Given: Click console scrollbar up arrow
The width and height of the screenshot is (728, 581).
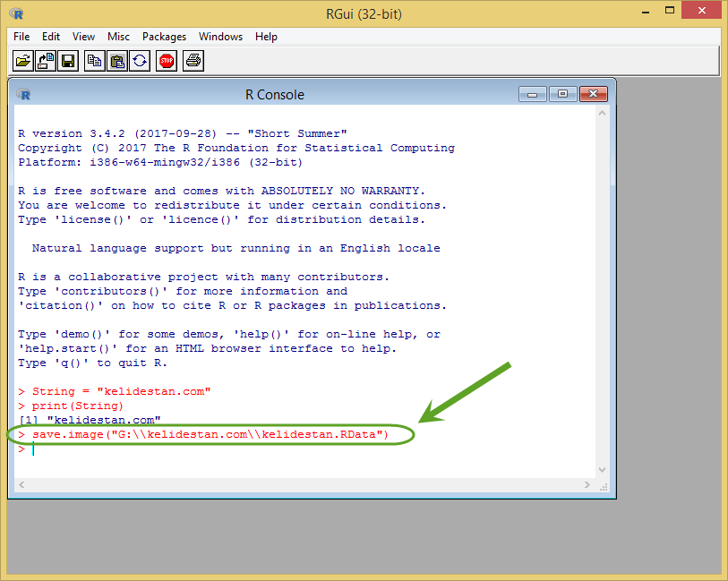Looking at the screenshot, I should tap(602, 113).
